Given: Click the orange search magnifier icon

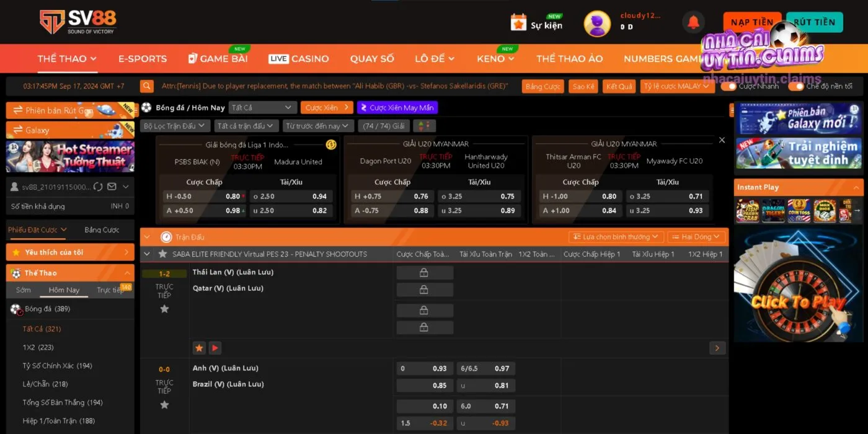Looking at the screenshot, I should (x=146, y=86).
